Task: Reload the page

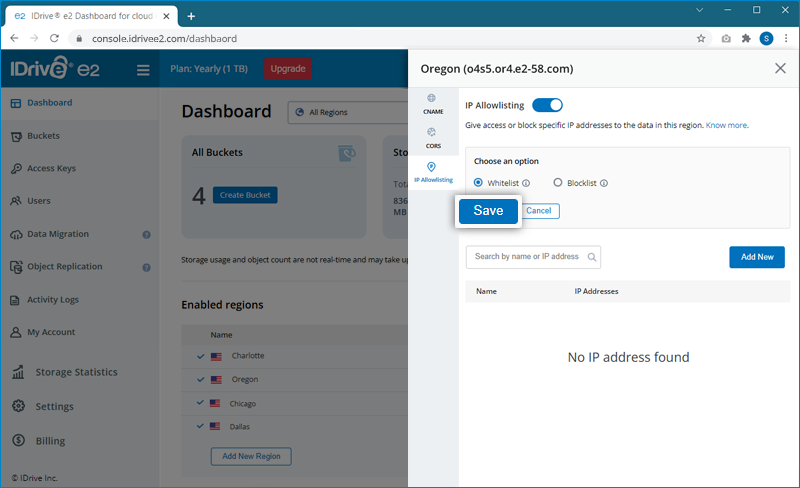Action: (x=55, y=38)
